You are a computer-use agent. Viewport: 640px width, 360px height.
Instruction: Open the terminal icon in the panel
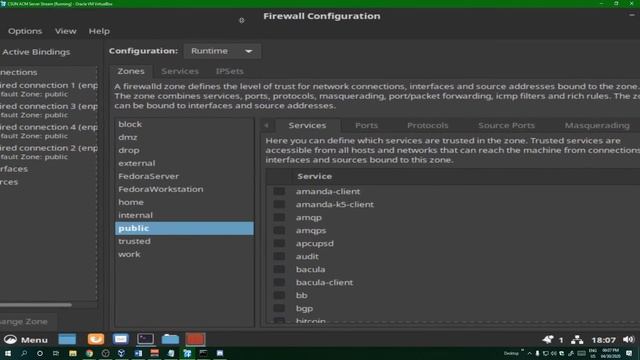pyautogui.click(x=145, y=339)
